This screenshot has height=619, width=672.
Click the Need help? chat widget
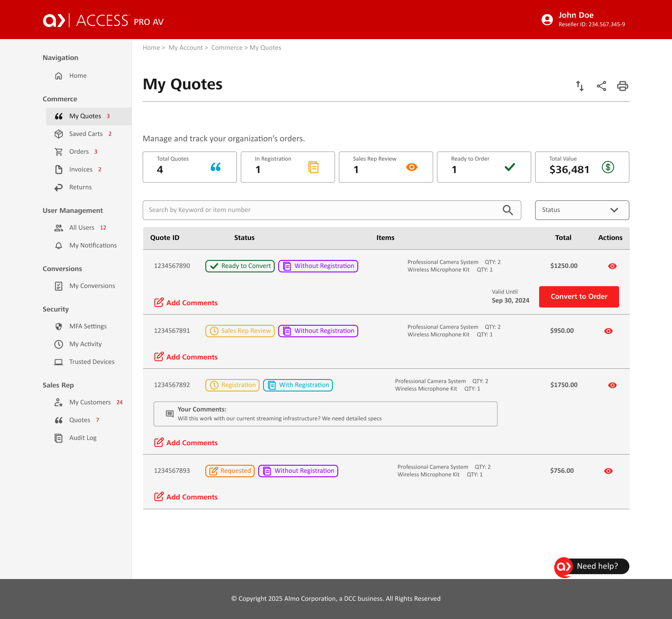[592, 567]
